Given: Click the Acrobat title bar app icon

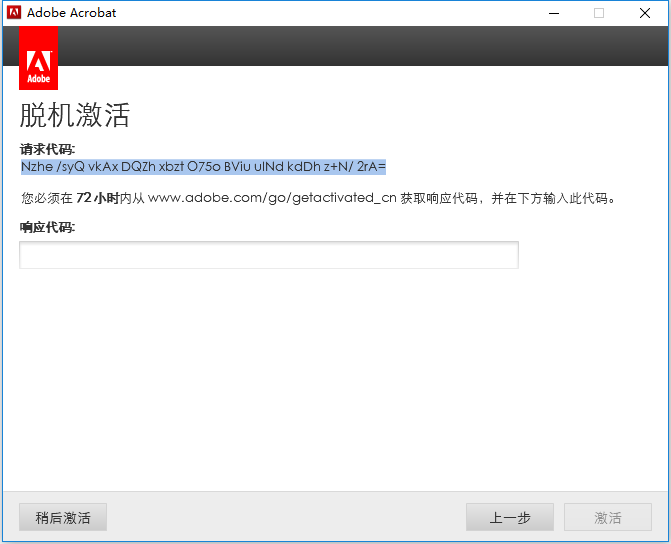Looking at the screenshot, I should tap(14, 12).
